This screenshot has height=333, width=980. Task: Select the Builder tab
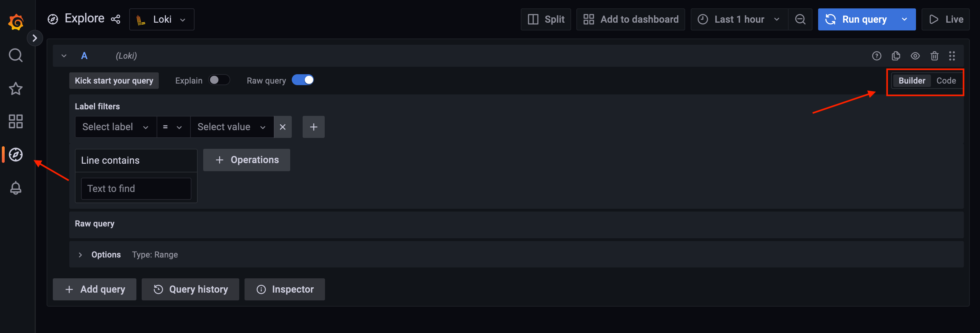912,80
